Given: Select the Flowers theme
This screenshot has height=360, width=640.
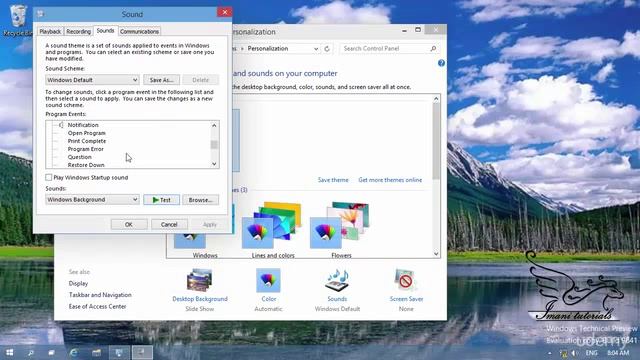Looking at the screenshot, I should (x=341, y=230).
